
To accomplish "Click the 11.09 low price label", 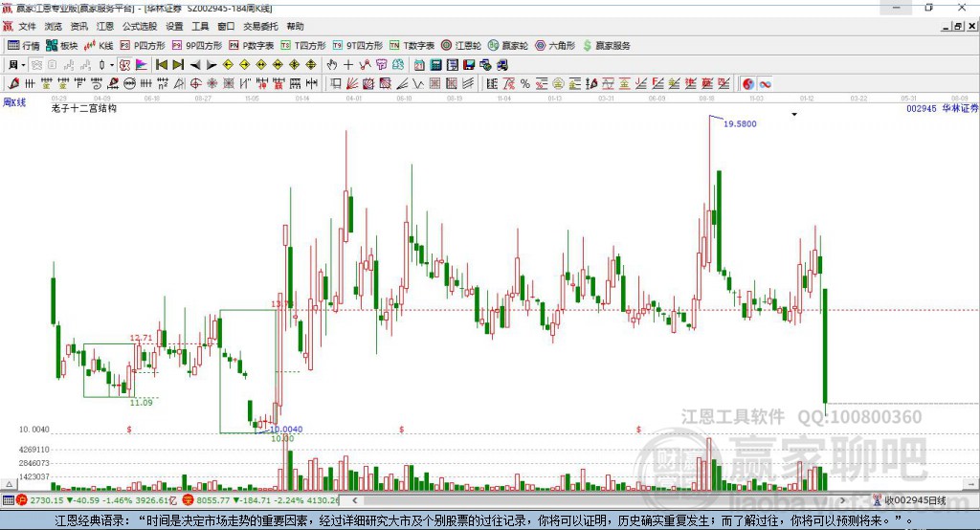I will [142, 403].
